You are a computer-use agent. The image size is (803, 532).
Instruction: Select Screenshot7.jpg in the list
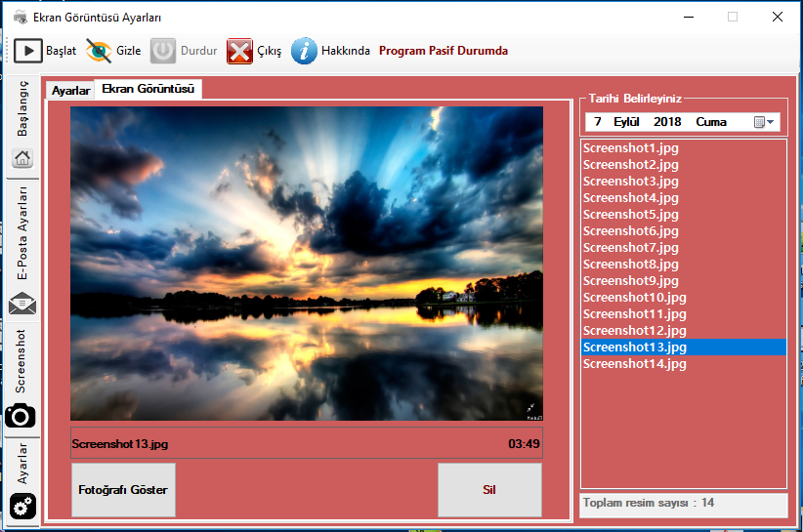click(684, 248)
